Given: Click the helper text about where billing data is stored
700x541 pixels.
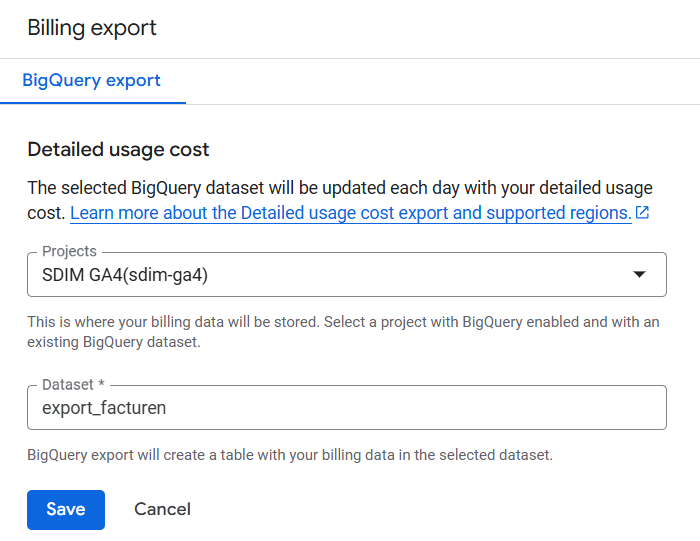Looking at the screenshot, I should point(343,332).
